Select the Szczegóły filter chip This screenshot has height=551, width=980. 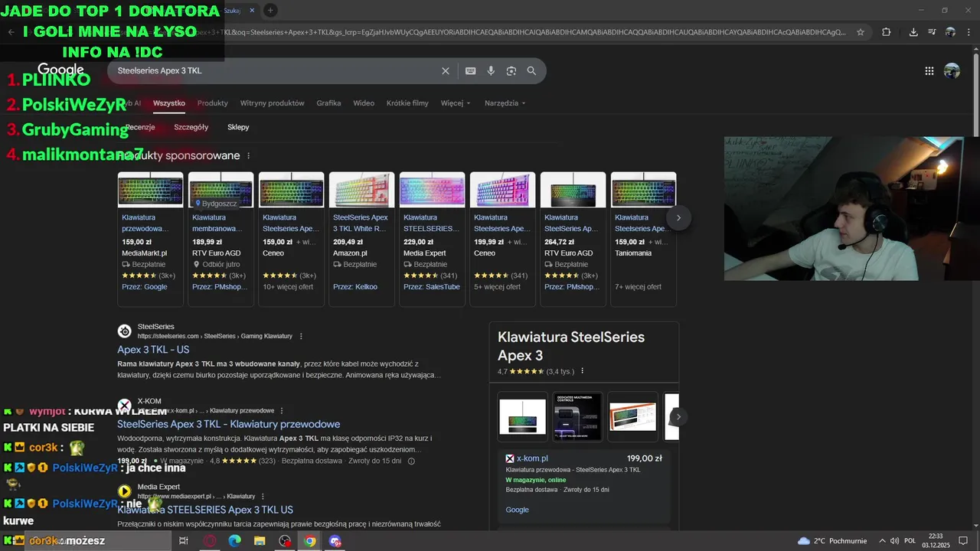click(x=191, y=127)
